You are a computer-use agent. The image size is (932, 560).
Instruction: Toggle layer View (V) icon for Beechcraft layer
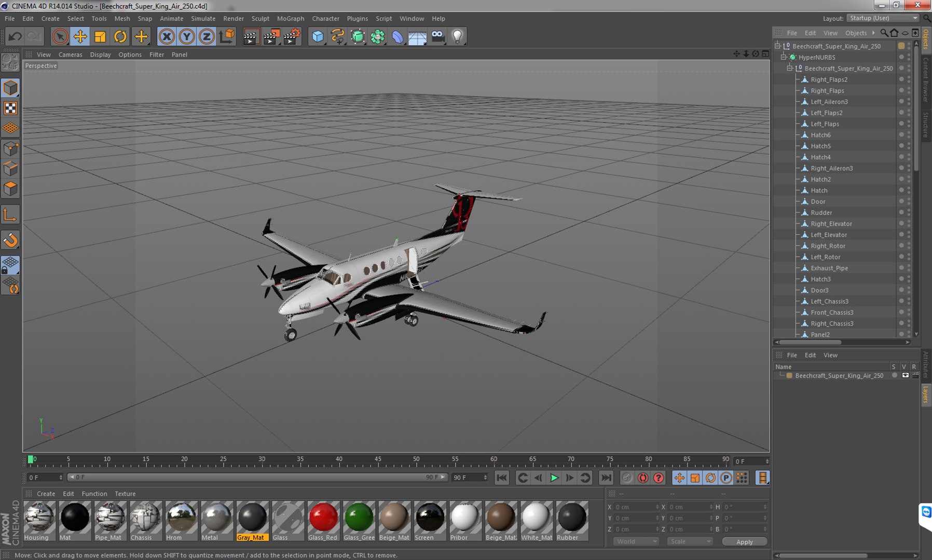point(905,375)
